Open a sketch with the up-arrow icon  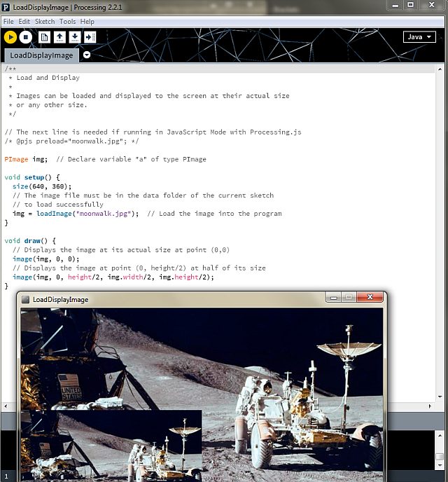[x=60, y=37]
